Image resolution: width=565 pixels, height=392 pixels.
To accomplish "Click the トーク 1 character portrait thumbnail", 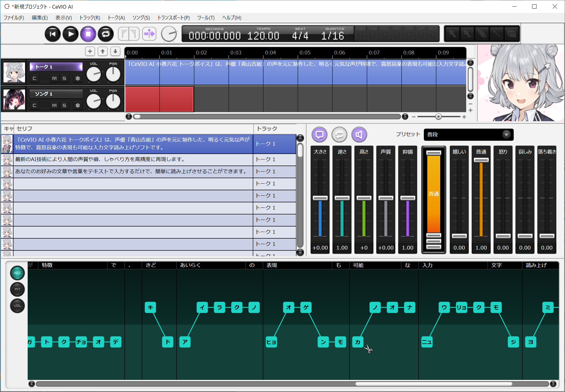I will (14, 72).
